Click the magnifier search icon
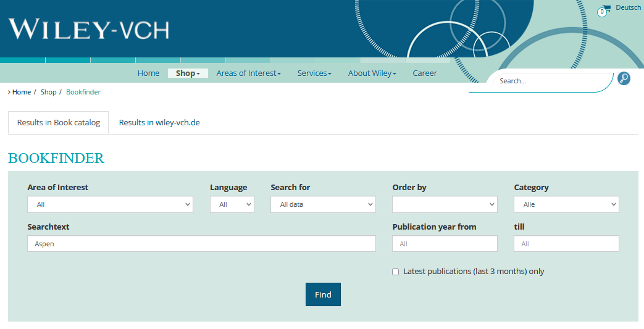This screenshot has width=644, height=329. click(624, 78)
